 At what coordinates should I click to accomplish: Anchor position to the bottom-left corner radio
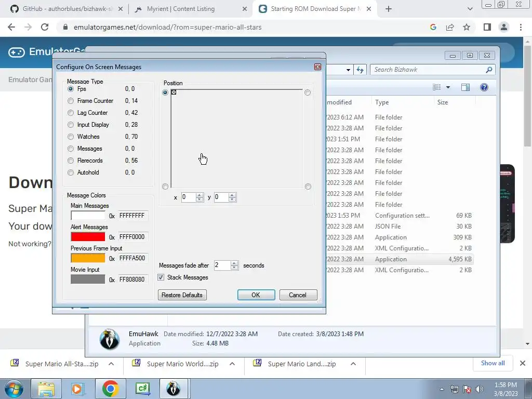coord(165,187)
